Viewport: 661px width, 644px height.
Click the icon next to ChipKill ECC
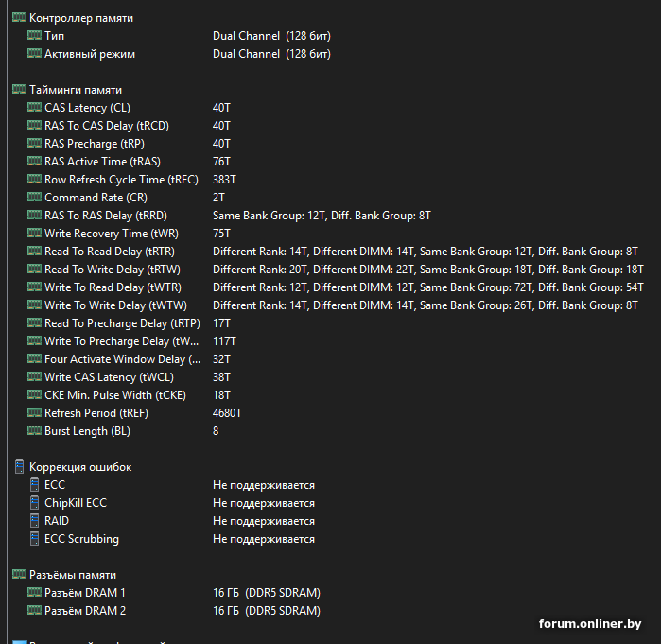click(35, 502)
